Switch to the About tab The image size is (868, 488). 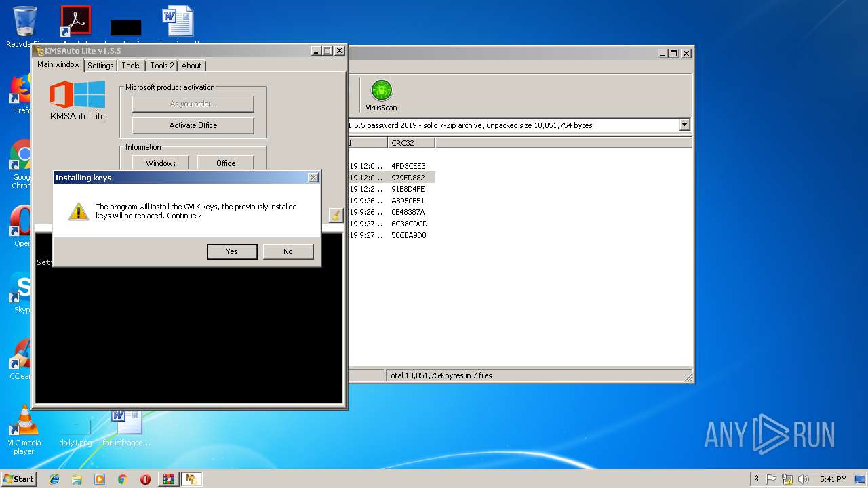click(x=191, y=66)
